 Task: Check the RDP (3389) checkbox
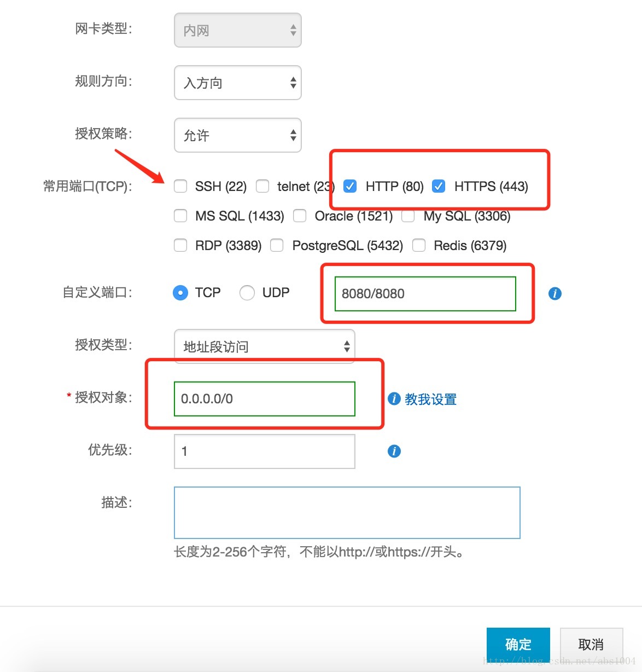click(x=180, y=246)
